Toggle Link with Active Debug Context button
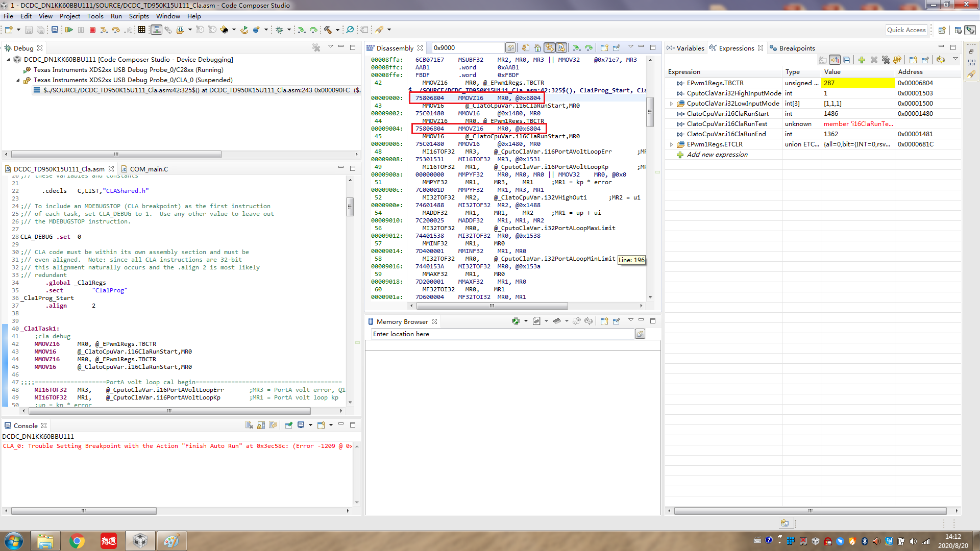Screen dimensions: 980x551 click(x=549, y=48)
